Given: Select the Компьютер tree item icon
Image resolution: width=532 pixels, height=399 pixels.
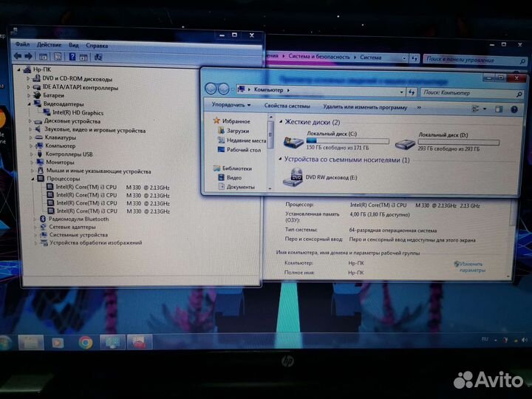Looking at the screenshot, I should (40, 146).
